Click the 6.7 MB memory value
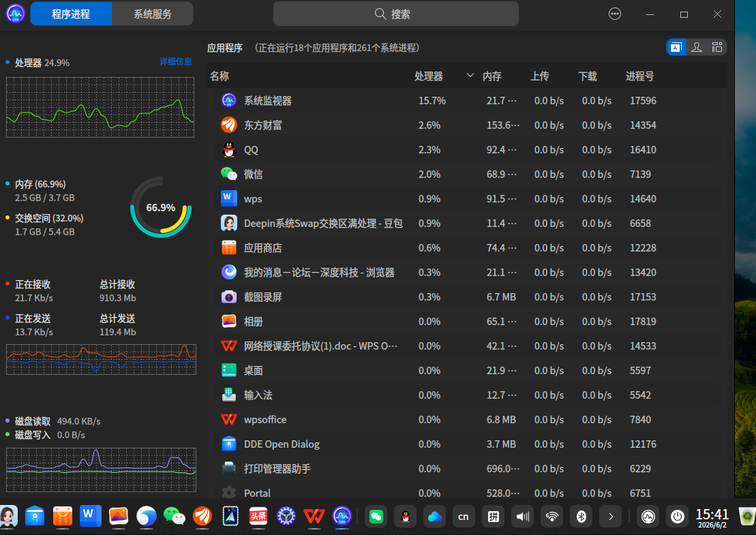Screen dimensions: 756x535 click(x=501, y=297)
